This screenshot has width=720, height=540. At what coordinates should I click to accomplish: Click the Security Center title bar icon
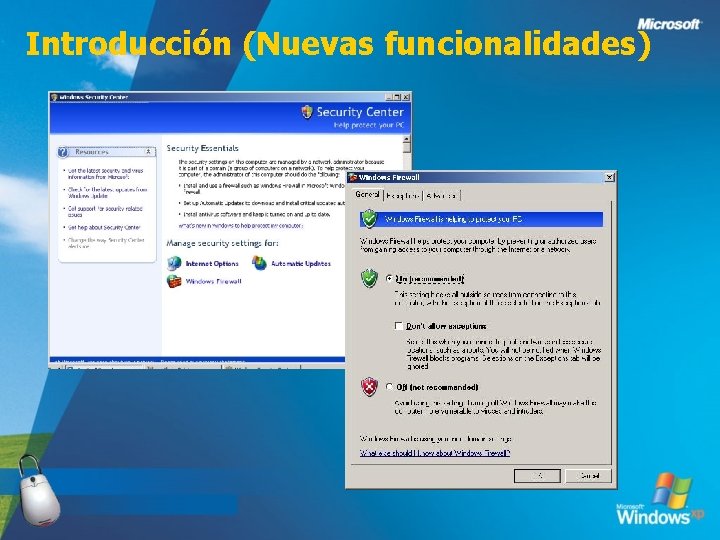(x=54, y=97)
